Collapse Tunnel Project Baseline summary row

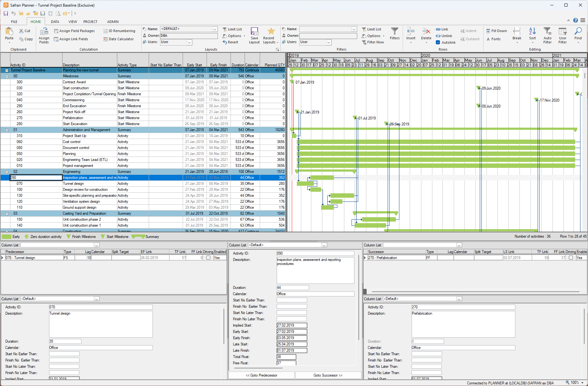click(7, 70)
